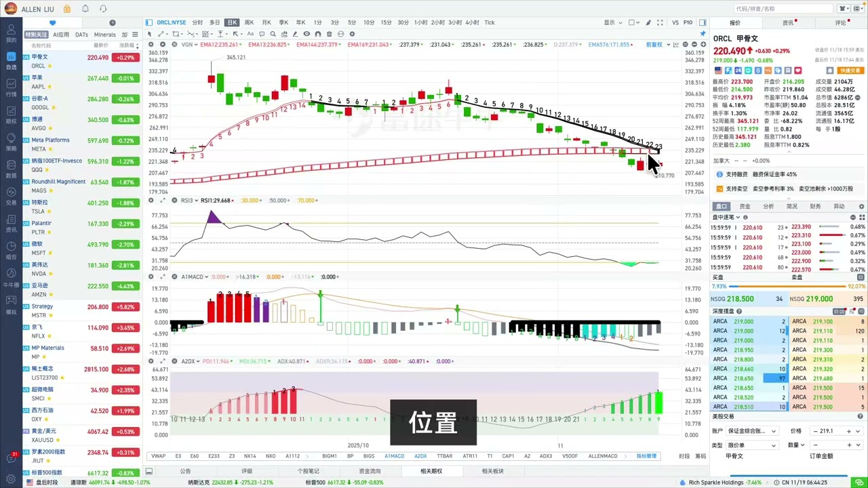Select the comment bubble annotation tool
Viewport: 868px width, 488px height.
tap(262, 34)
